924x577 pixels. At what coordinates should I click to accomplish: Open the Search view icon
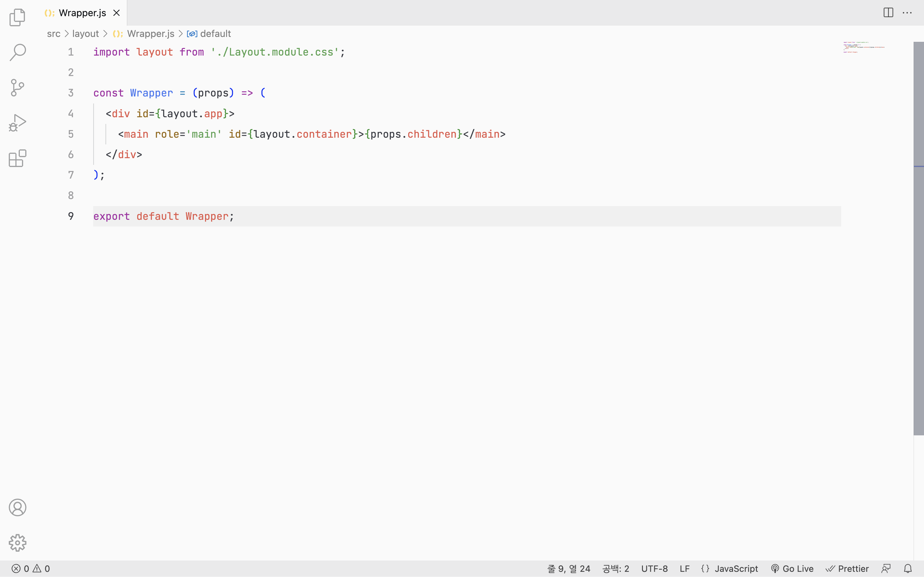17,52
